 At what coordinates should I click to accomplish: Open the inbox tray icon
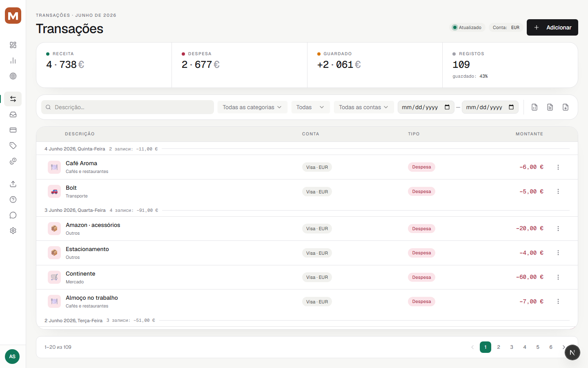coord(13,114)
